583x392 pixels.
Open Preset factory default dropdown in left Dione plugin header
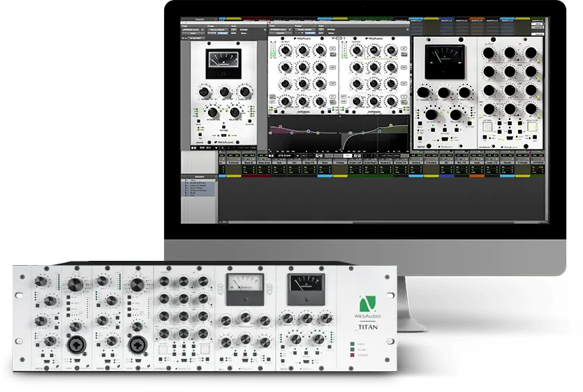(x=218, y=30)
